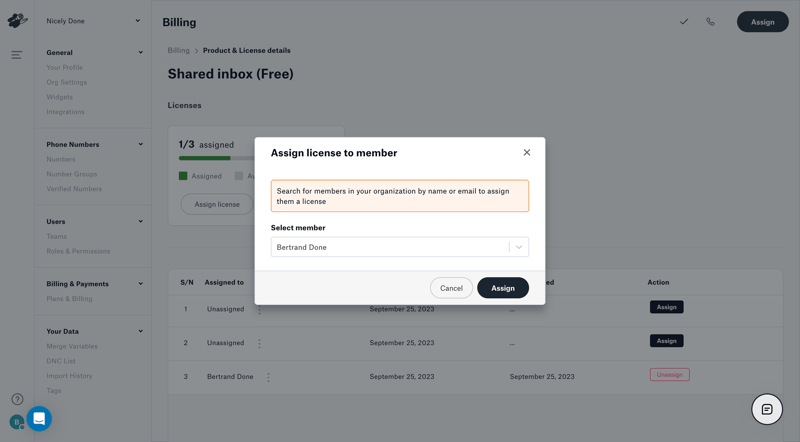Click Cancel in the dialog
The width and height of the screenshot is (800, 442).
(x=451, y=288)
